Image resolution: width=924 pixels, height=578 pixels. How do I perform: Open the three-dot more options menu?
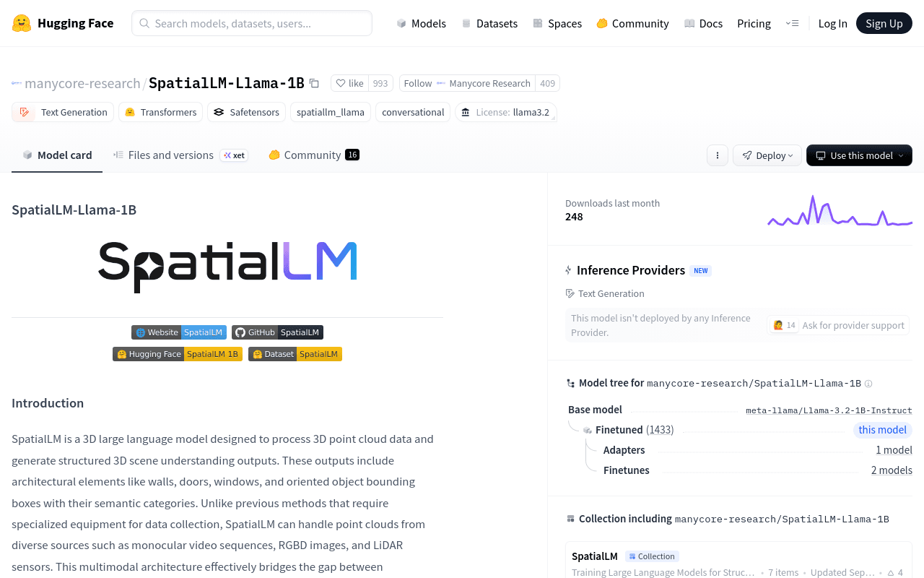pos(717,155)
